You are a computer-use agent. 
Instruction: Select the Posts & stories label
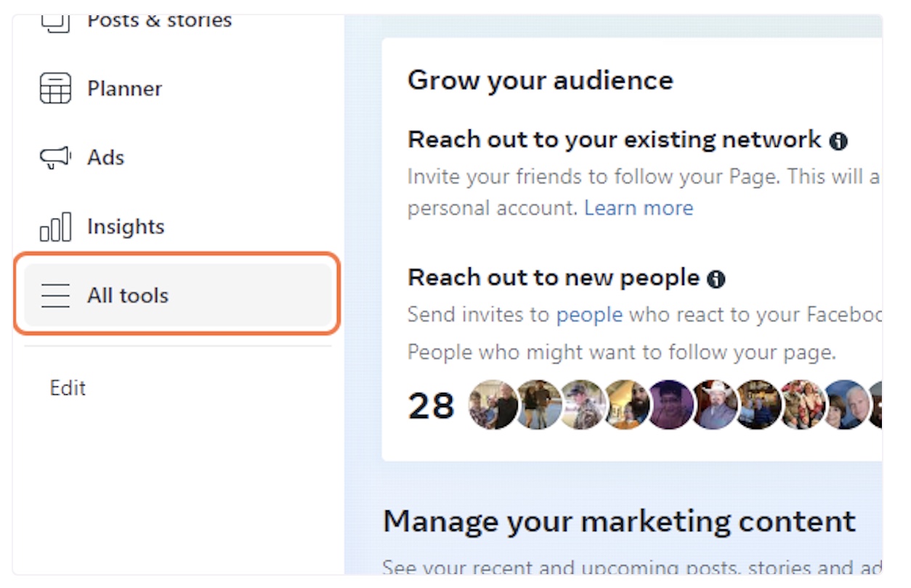click(x=160, y=20)
